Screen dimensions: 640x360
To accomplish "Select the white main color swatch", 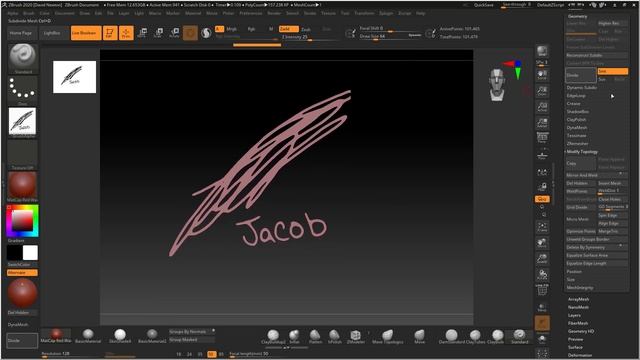I will 30,253.
